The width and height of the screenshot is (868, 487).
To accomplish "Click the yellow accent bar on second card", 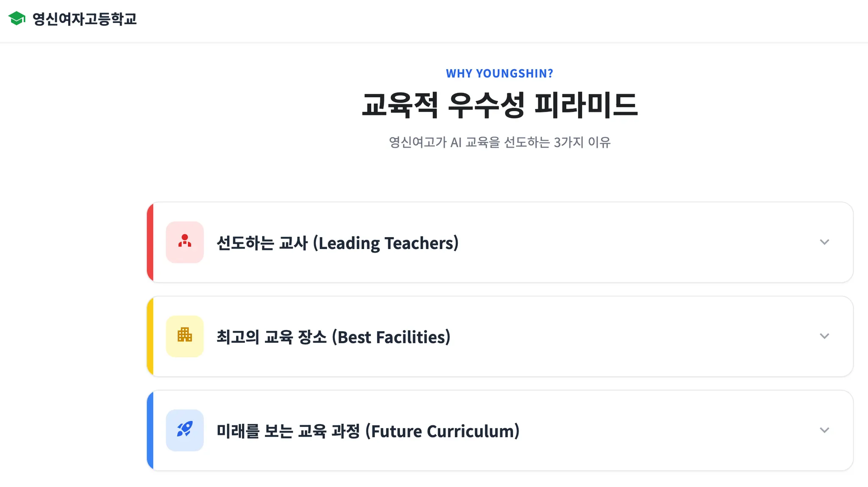I will coord(150,336).
